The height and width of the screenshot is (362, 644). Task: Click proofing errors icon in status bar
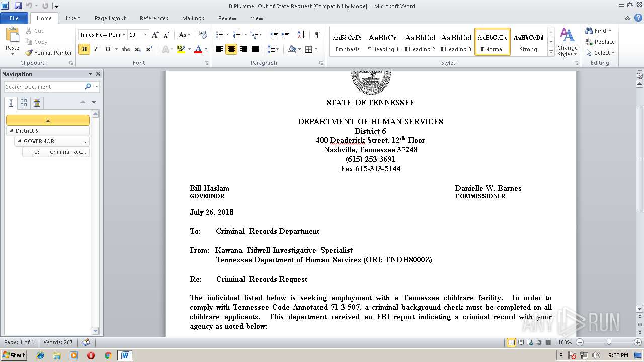(86, 342)
